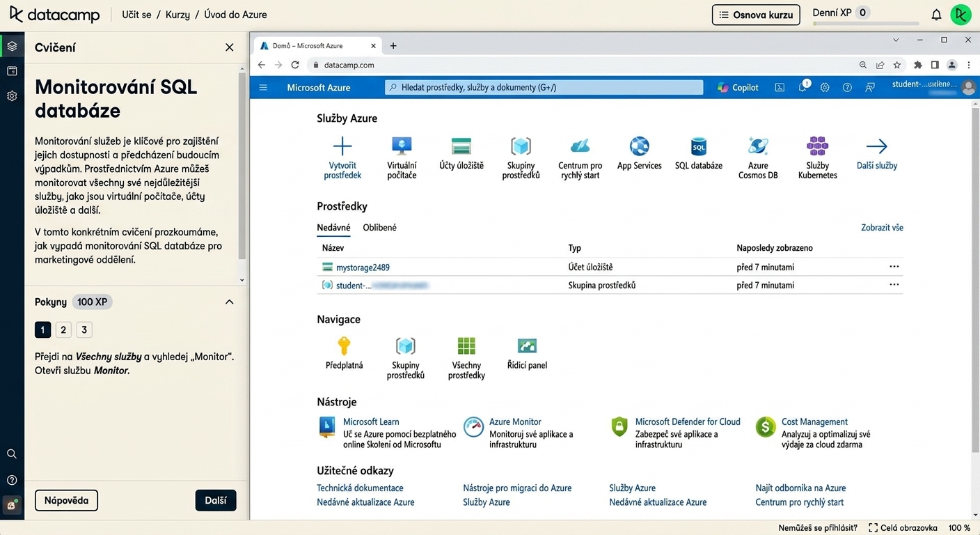Open the browser extensions puzzle icon
The height and width of the screenshot is (535, 980).
point(918,65)
